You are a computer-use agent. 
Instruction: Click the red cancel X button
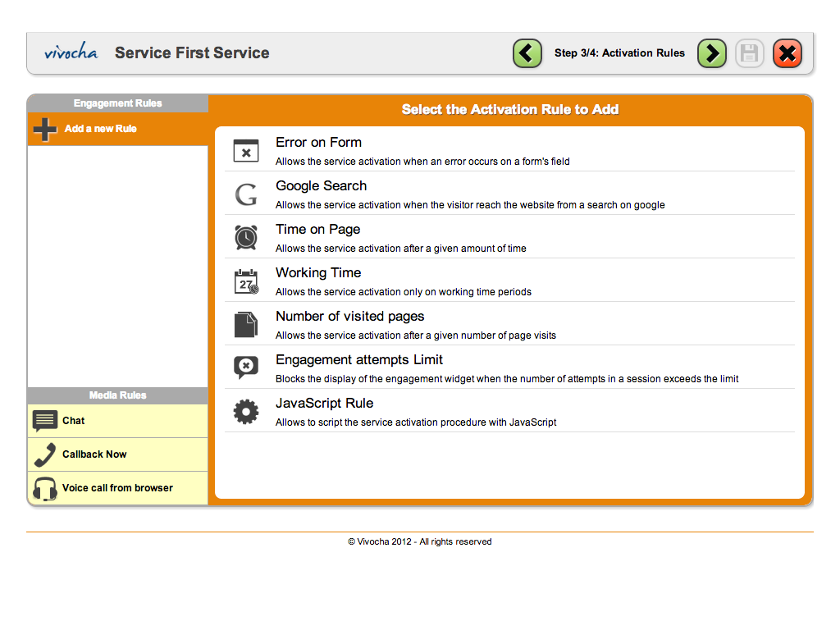[787, 53]
